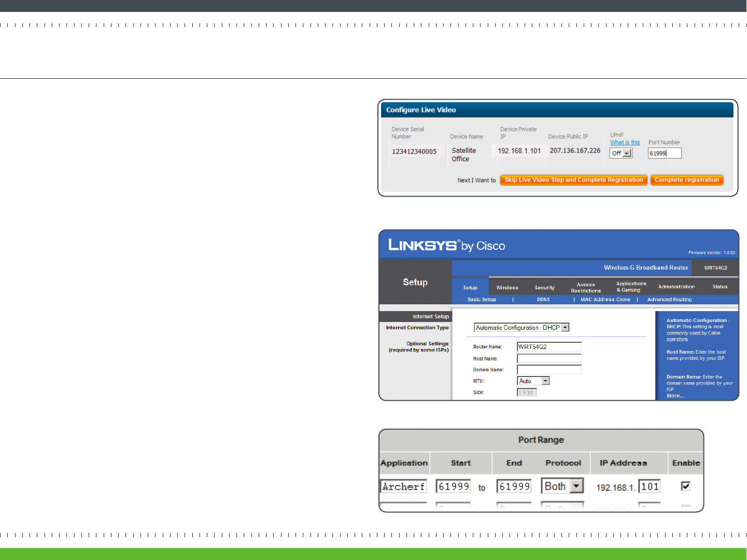Open the UPnP Off dropdown
The width and height of the screenshot is (747, 560).
point(621,153)
